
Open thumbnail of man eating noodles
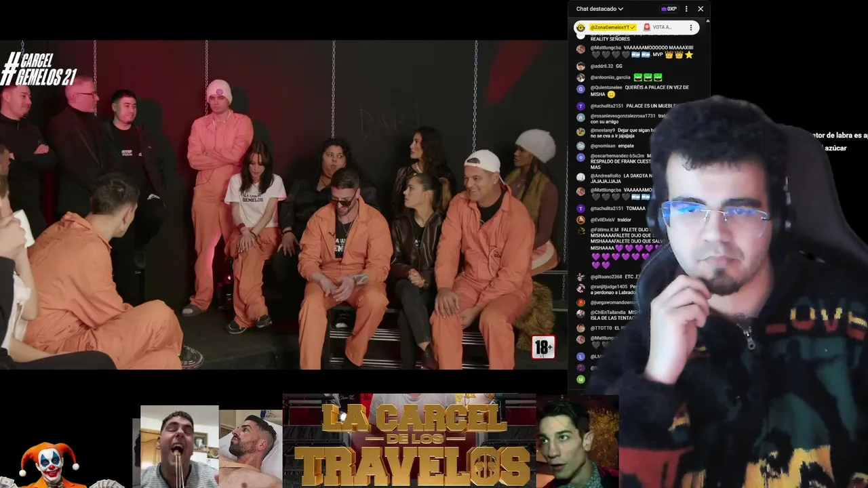point(179,447)
